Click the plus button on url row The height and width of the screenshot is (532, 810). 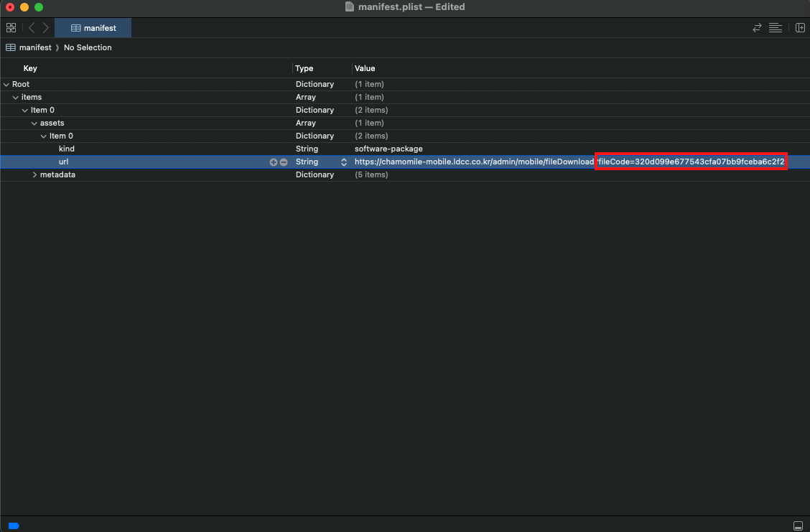[x=273, y=162]
